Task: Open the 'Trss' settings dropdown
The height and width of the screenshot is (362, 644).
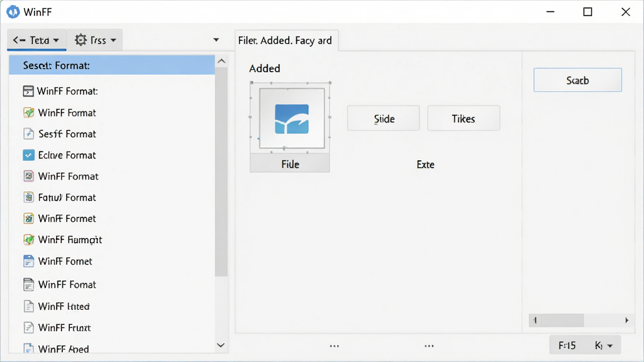Action: 96,40
